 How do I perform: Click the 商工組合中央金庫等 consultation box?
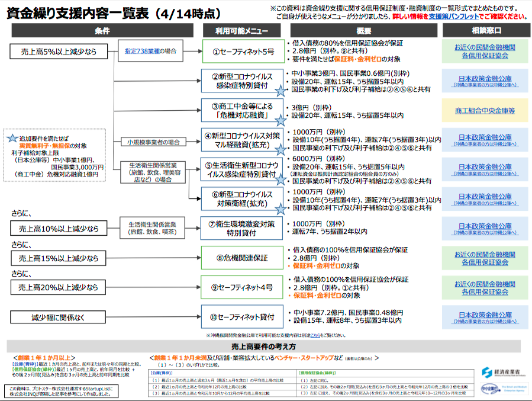coord(485,110)
